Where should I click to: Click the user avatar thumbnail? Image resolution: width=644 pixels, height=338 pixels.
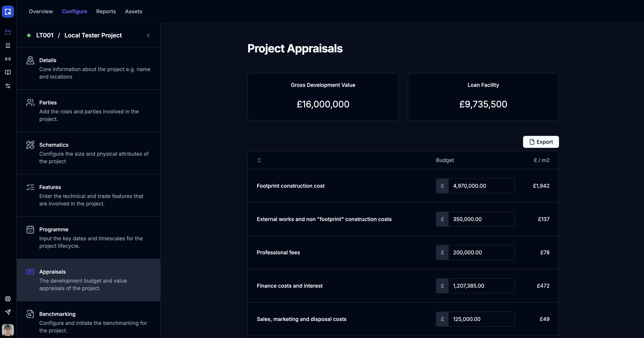click(x=8, y=330)
